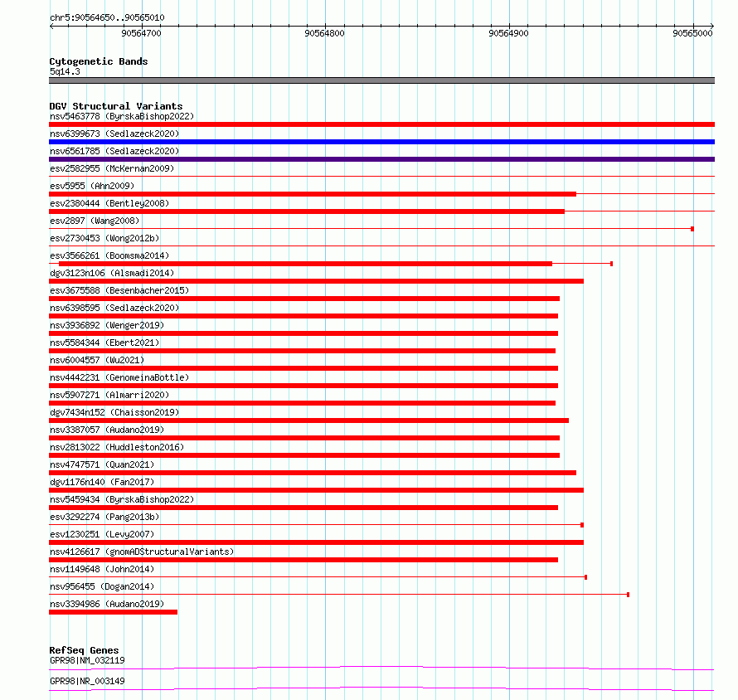This screenshot has width=738, height=700.
Task: Select variant nsv5463778 (ByrskaBishop2022) label
Action: tap(122, 116)
